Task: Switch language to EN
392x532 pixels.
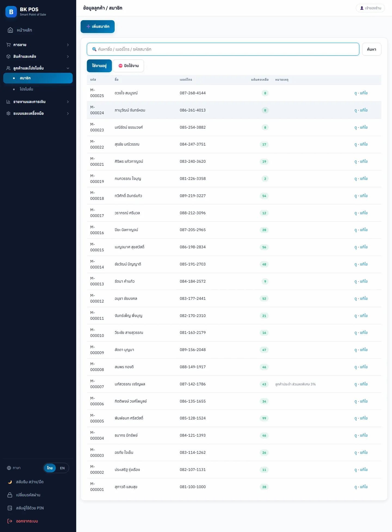Action: tap(62, 468)
